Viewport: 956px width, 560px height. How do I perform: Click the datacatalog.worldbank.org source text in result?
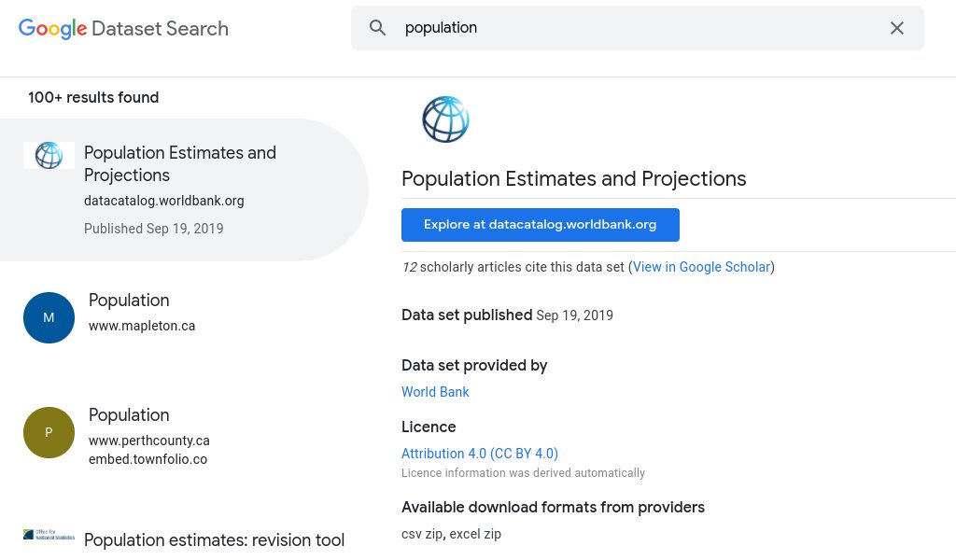[164, 201]
